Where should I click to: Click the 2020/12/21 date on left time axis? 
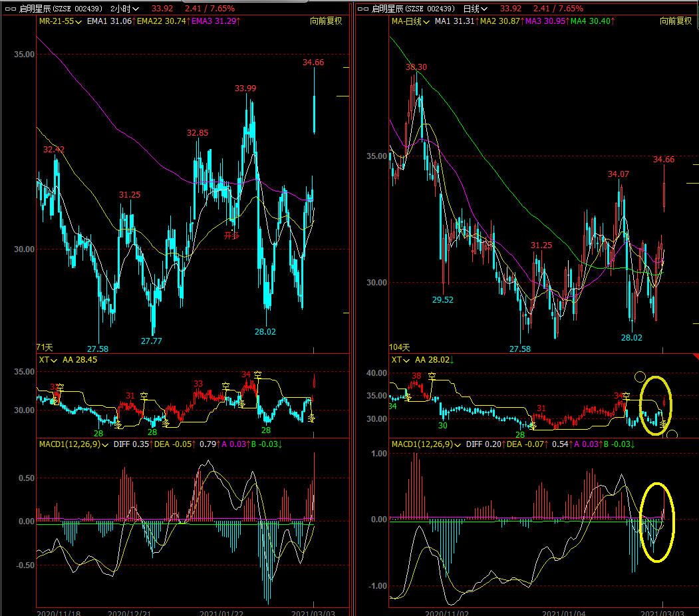129,613
